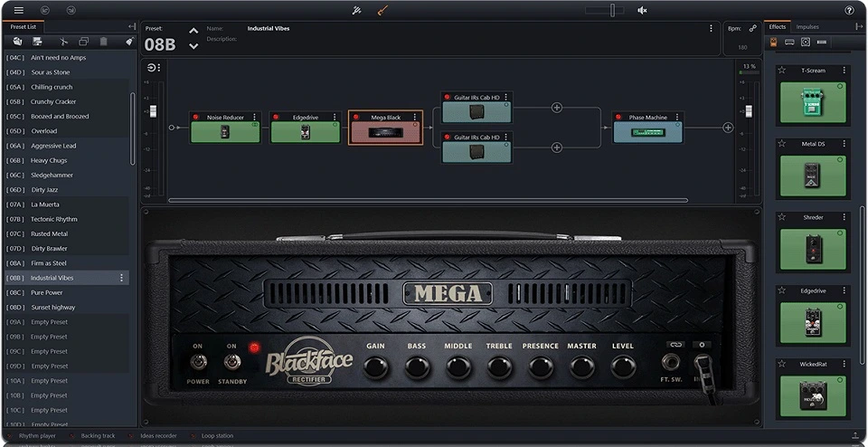Select the Heavy Chugs preset
Screen dimensions: 868x447
click(66, 161)
